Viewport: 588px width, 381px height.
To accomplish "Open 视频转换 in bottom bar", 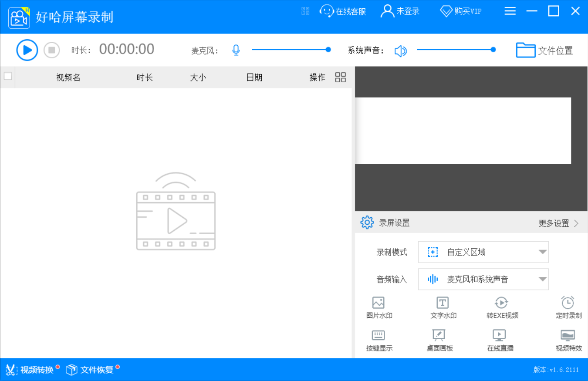I will 32,370.
